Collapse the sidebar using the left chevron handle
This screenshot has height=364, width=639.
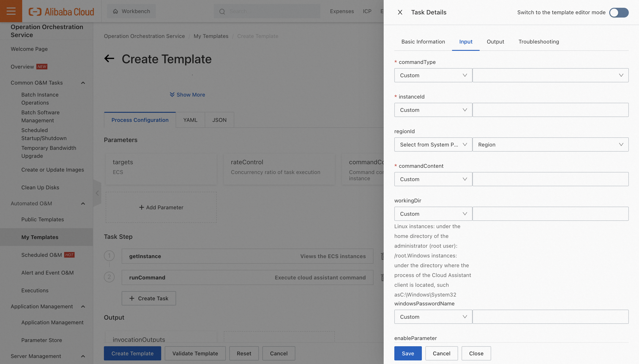[97, 193]
